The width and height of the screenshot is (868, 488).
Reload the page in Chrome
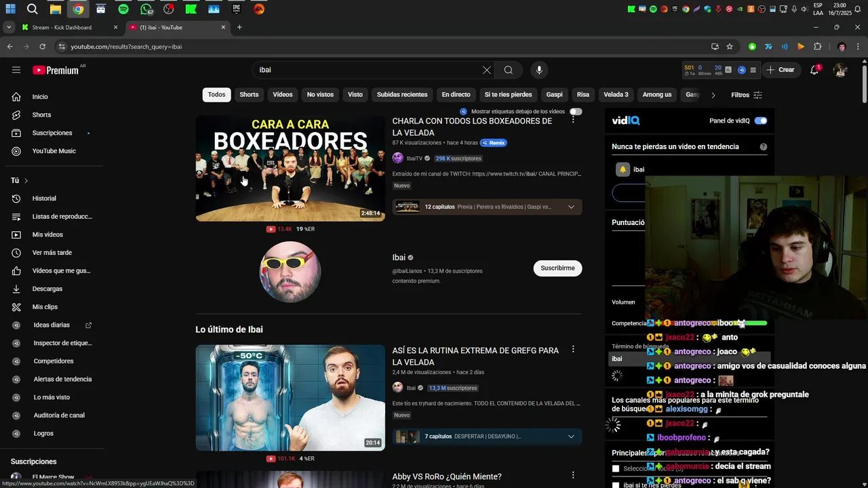(42, 47)
